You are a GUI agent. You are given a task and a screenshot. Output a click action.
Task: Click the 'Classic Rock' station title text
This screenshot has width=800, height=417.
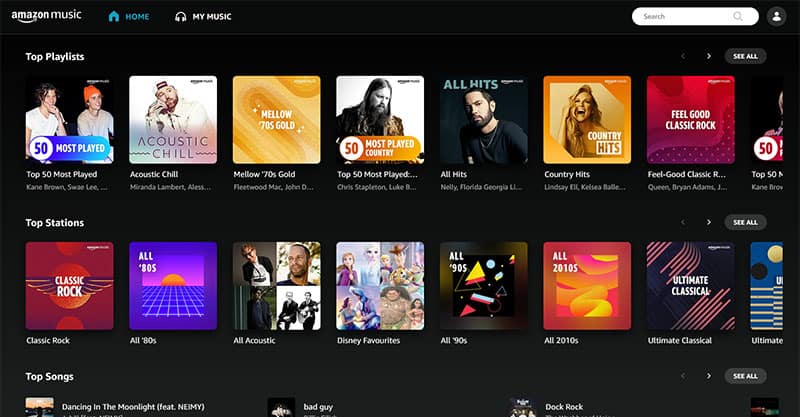tap(48, 340)
